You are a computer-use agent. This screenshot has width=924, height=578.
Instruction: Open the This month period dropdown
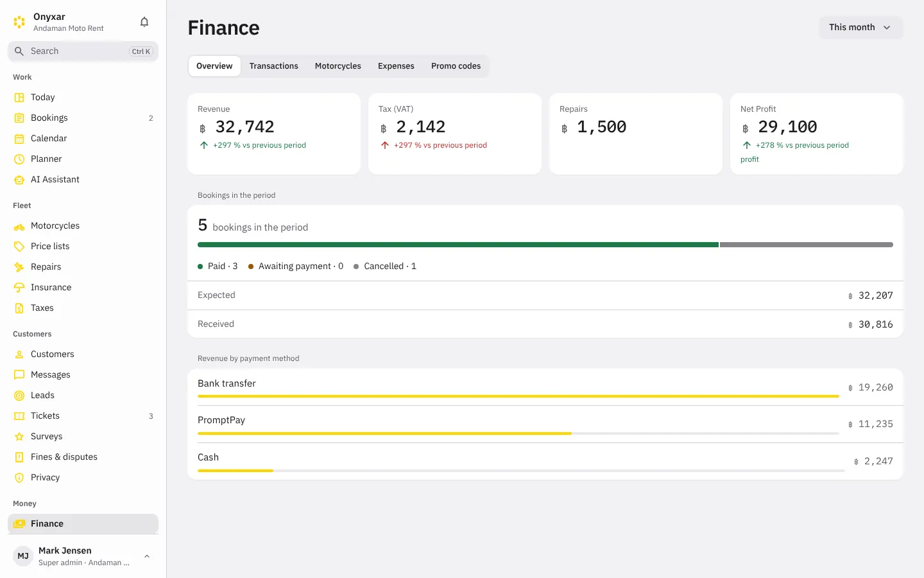point(860,28)
